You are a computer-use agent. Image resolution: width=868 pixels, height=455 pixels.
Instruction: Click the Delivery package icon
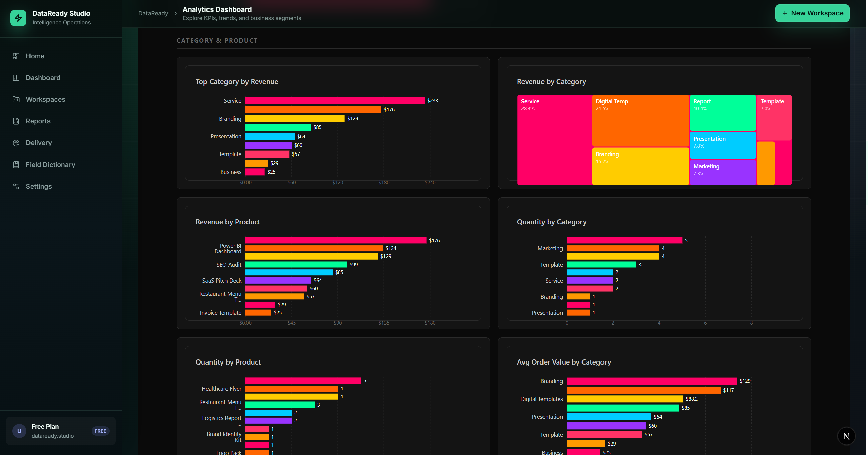click(16, 143)
